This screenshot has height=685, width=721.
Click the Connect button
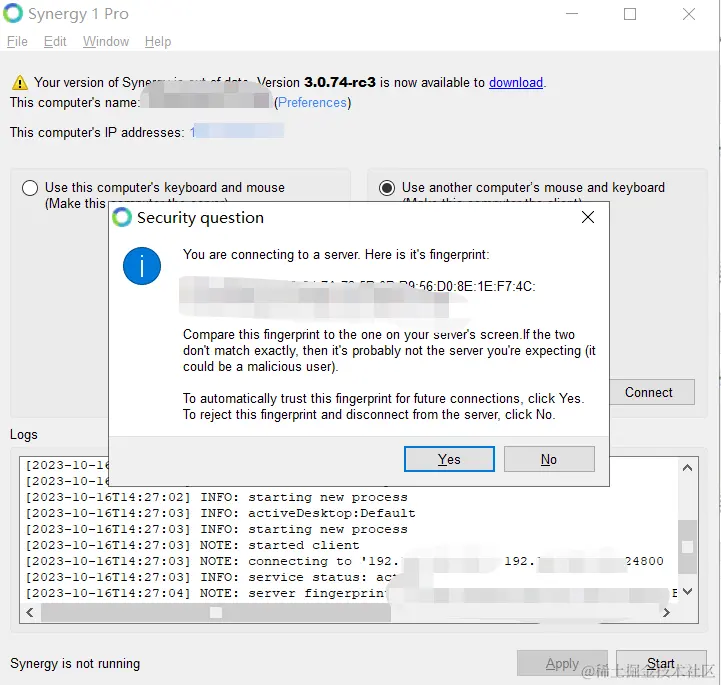tap(652, 392)
